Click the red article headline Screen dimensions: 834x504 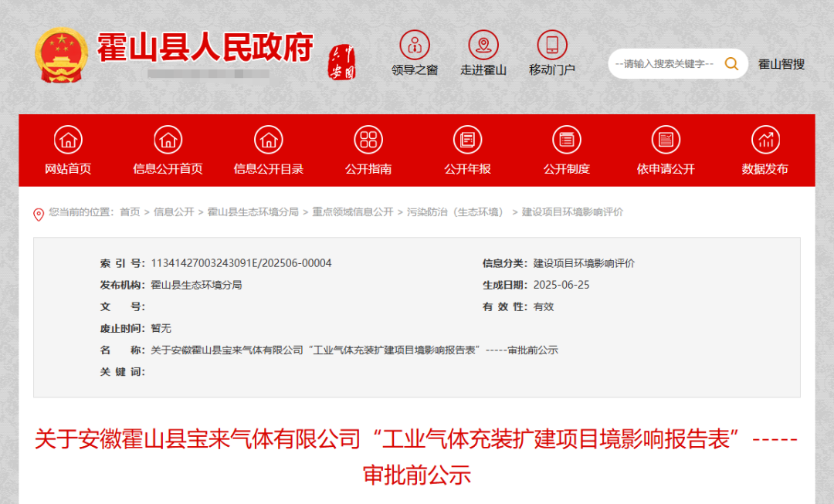tap(416, 457)
